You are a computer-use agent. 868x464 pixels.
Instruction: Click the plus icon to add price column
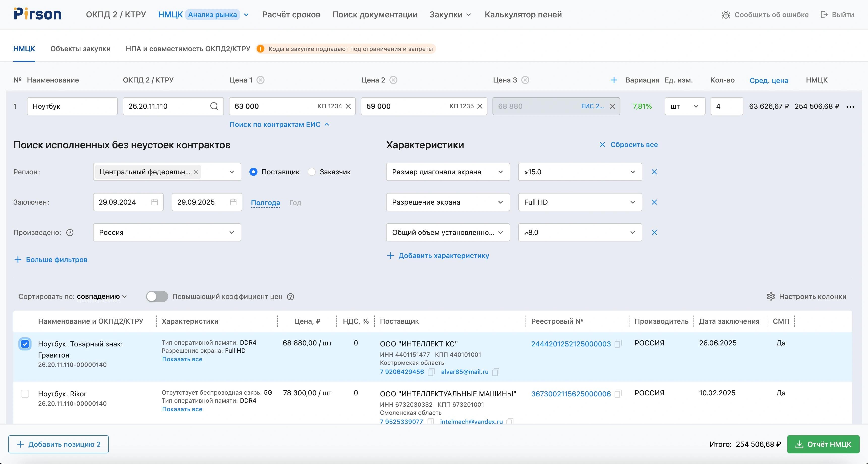coord(614,80)
